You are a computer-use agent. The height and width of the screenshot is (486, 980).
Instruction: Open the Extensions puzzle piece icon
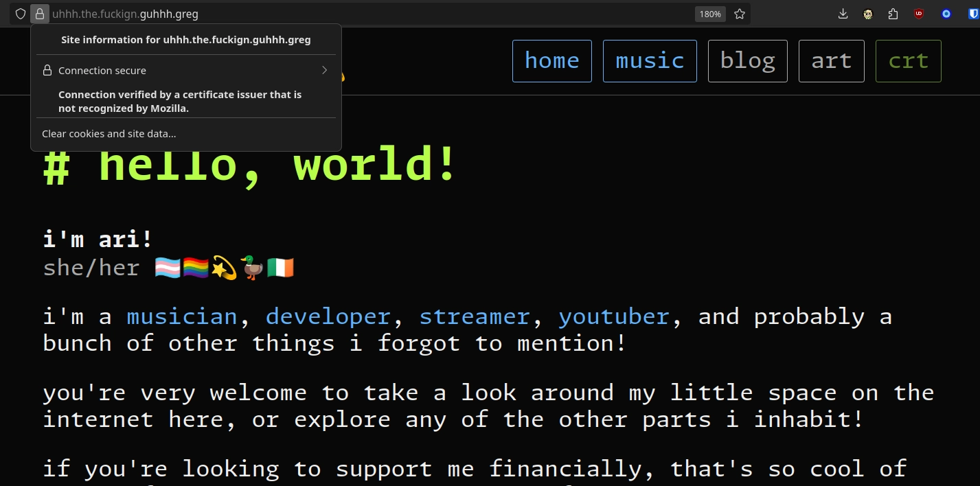point(893,14)
